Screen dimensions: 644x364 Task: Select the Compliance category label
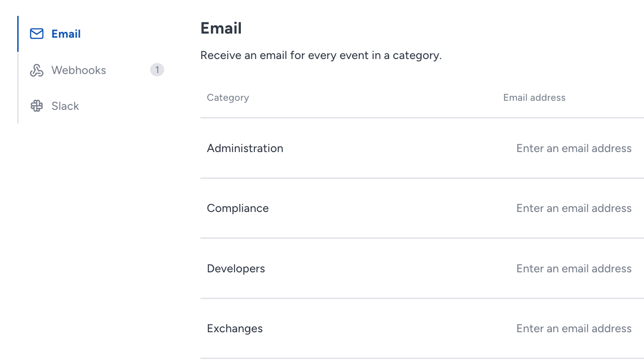(238, 208)
